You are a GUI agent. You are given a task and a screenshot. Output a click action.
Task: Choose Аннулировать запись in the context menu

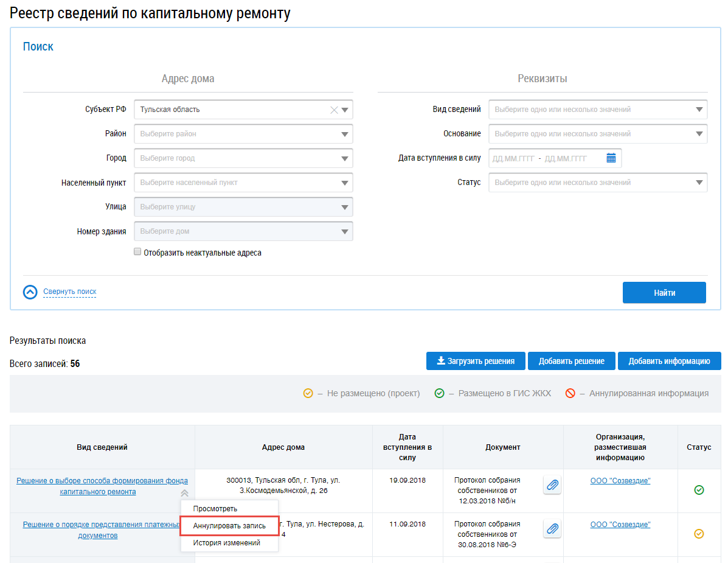tap(229, 526)
